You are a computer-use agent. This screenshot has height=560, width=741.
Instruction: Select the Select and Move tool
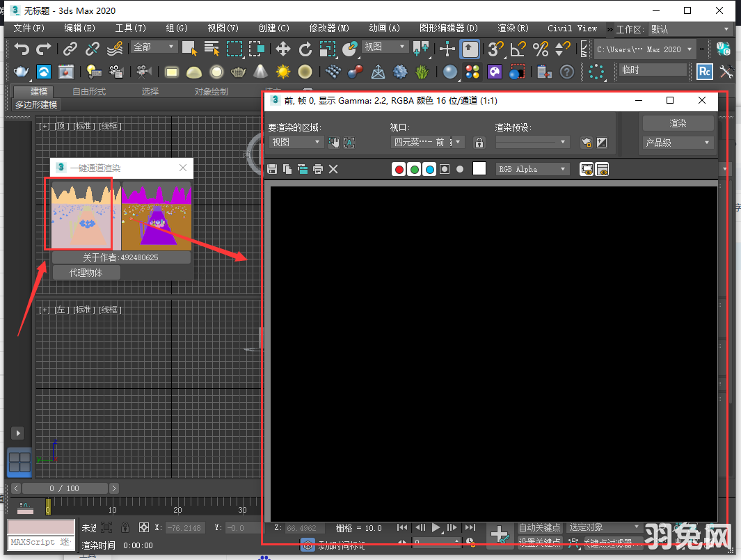click(x=283, y=49)
